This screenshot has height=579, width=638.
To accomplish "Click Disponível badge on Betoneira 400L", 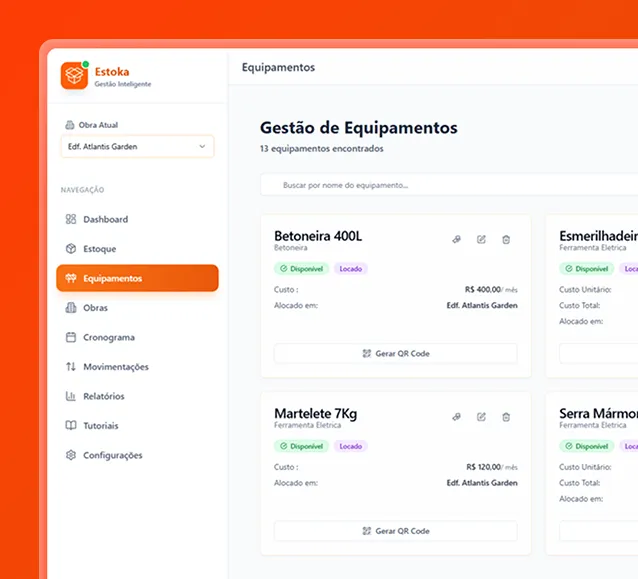I will coord(302,269).
